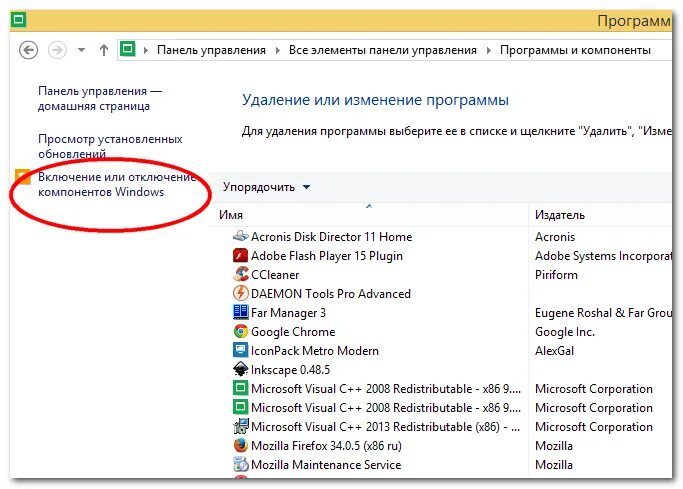
Task: Click publisher Acronis cell
Action: coord(555,236)
